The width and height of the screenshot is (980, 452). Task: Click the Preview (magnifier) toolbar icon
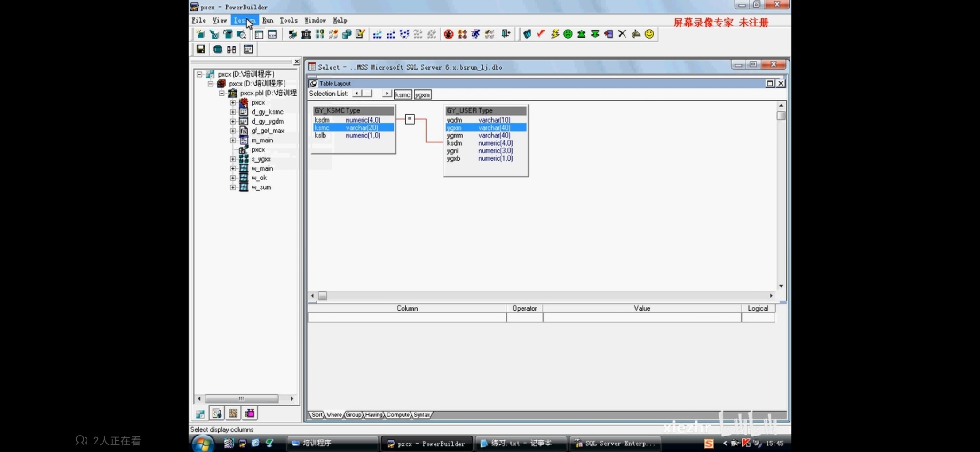[241, 34]
